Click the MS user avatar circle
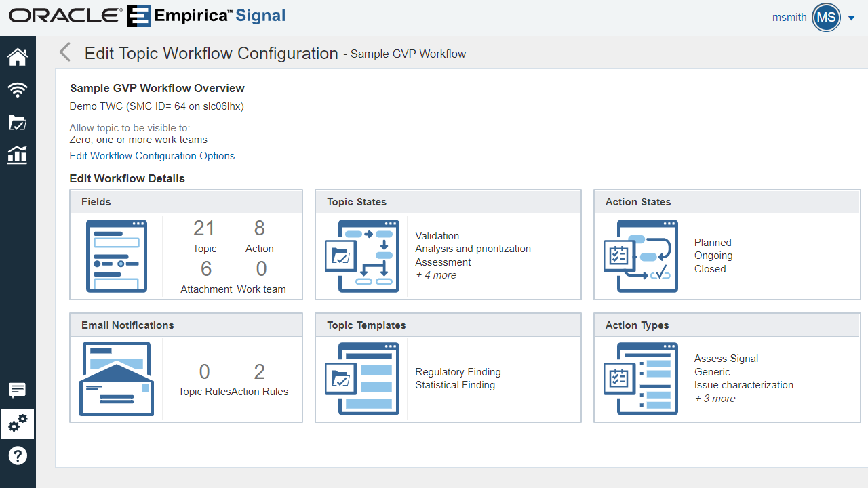The width and height of the screenshot is (868, 488). click(826, 18)
